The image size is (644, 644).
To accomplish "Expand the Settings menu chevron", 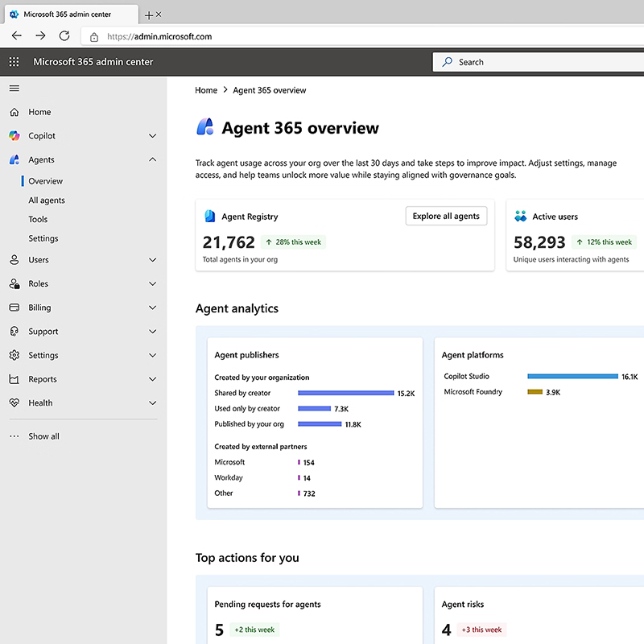I will [x=152, y=355].
